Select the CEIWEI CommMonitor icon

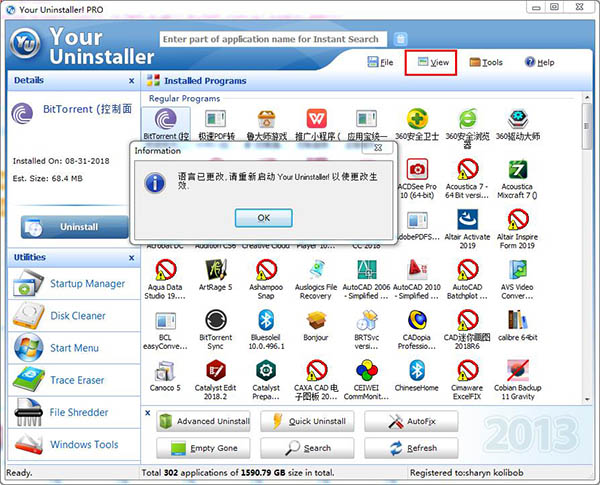point(367,370)
